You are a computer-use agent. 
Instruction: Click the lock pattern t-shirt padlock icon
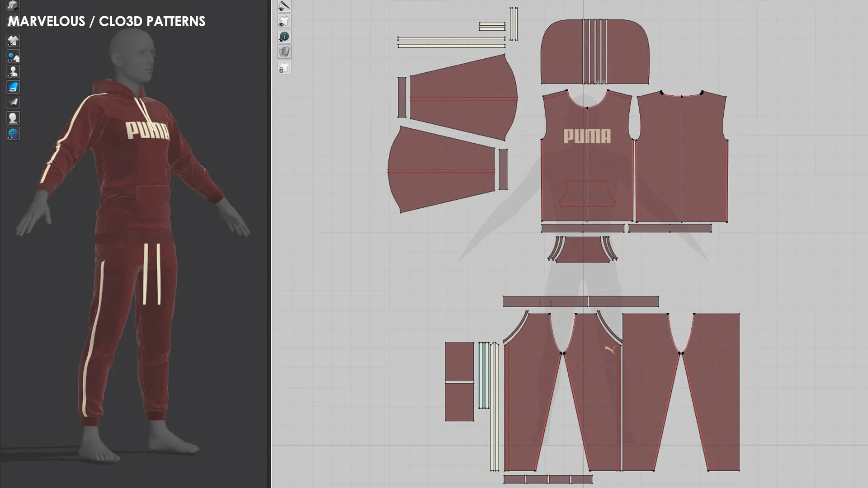tap(284, 68)
